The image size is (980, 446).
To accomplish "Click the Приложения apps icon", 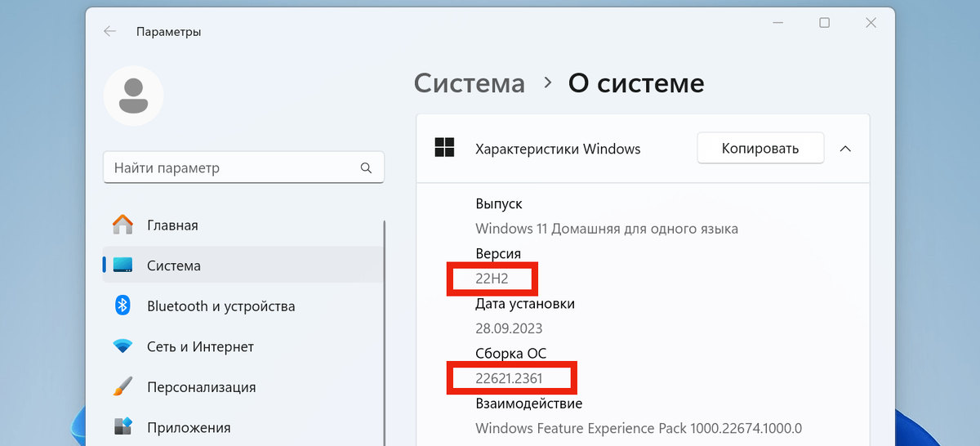I will [122, 426].
